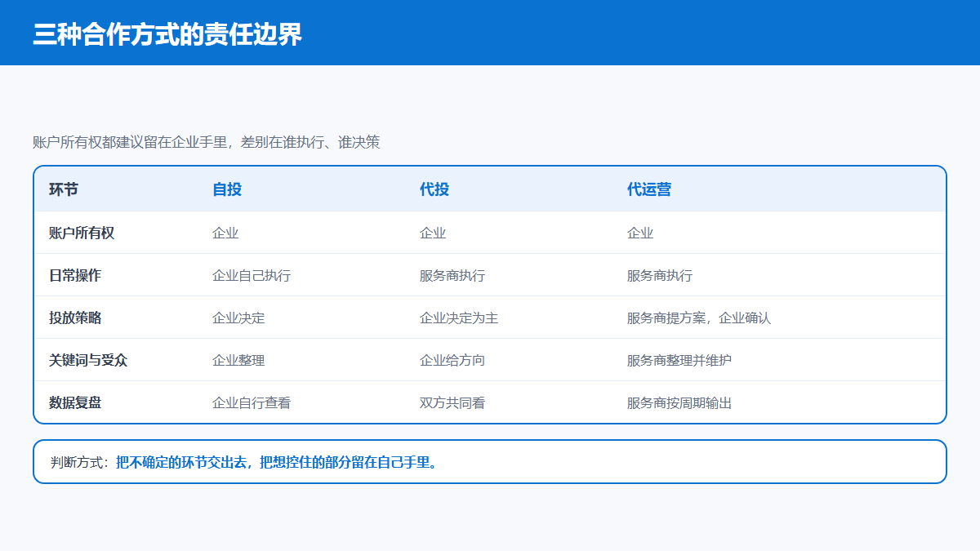Viewport: 980px width, 551px height.
Task: Click the 自投 column header
Action: 227,189
